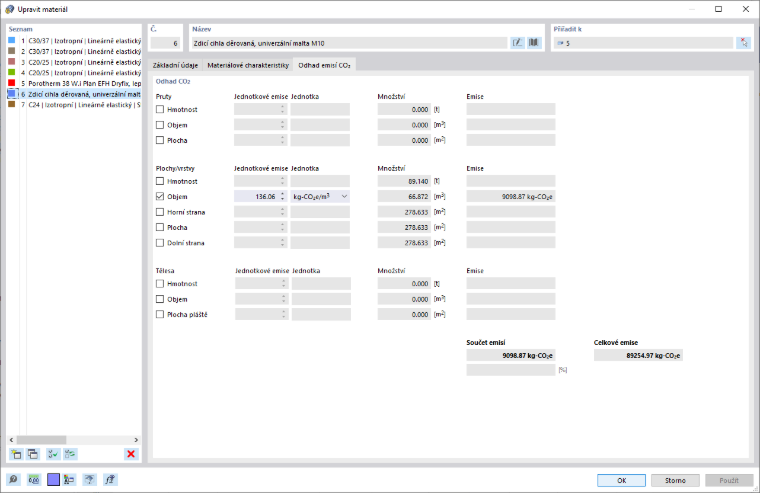Click the blue color swatch of material 1

12,41
